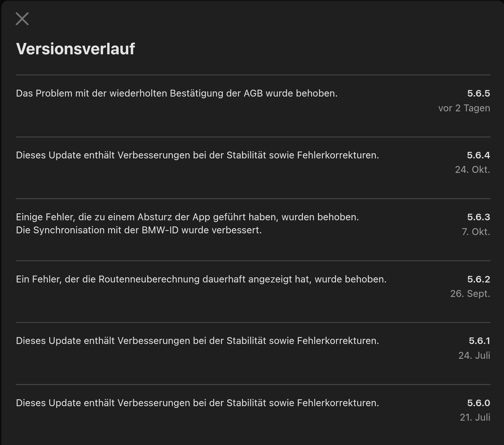This screenshot has width=504, height=445.
Task: Click the 5.6.3 crash fix description text
Action: tap(188, 217)
